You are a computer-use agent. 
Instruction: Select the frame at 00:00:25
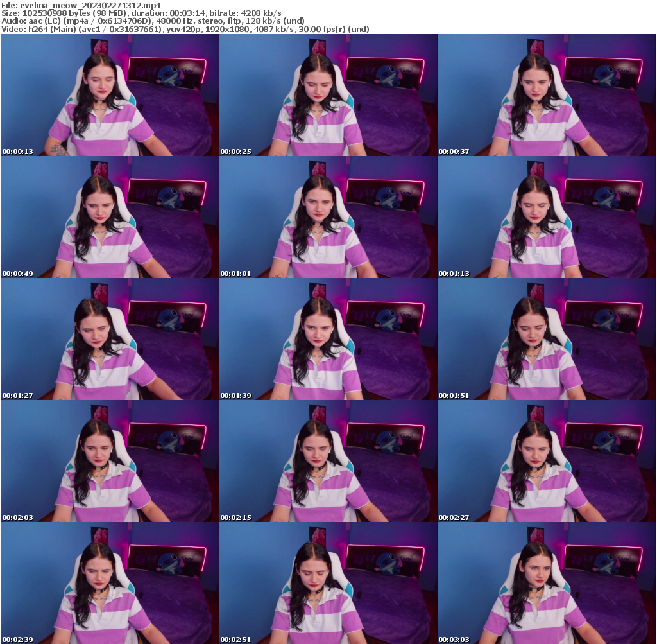[328, 95]
